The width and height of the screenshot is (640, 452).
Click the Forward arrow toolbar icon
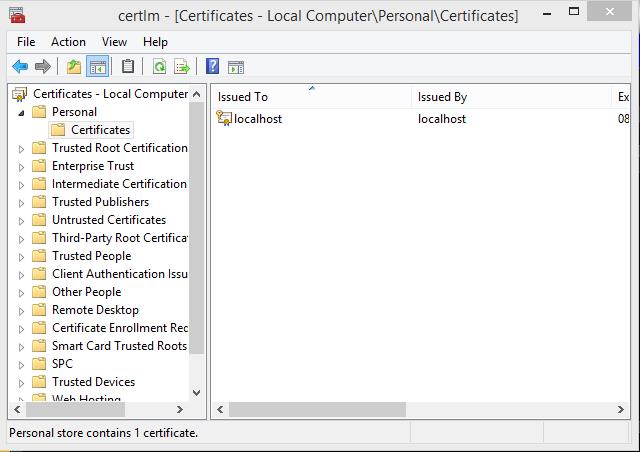[x=42, y=67]
